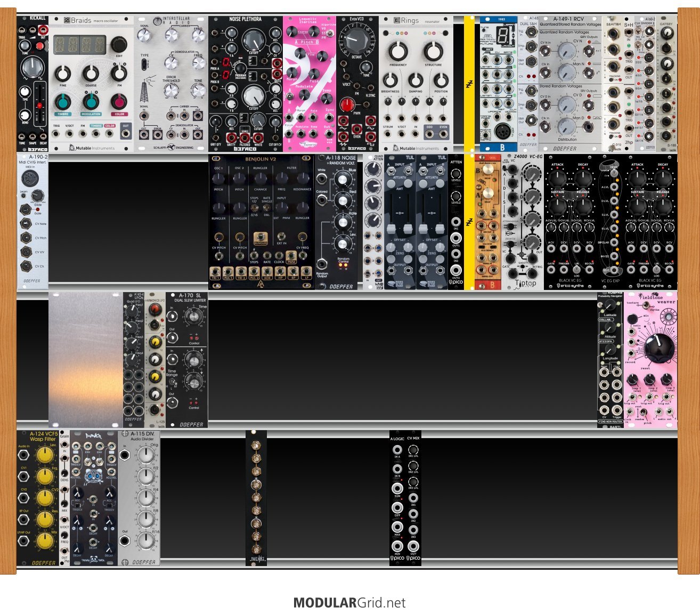Viewport: 700px width, 614px height.
Task: Click the OUT jack on Braids
Action: 125,133
